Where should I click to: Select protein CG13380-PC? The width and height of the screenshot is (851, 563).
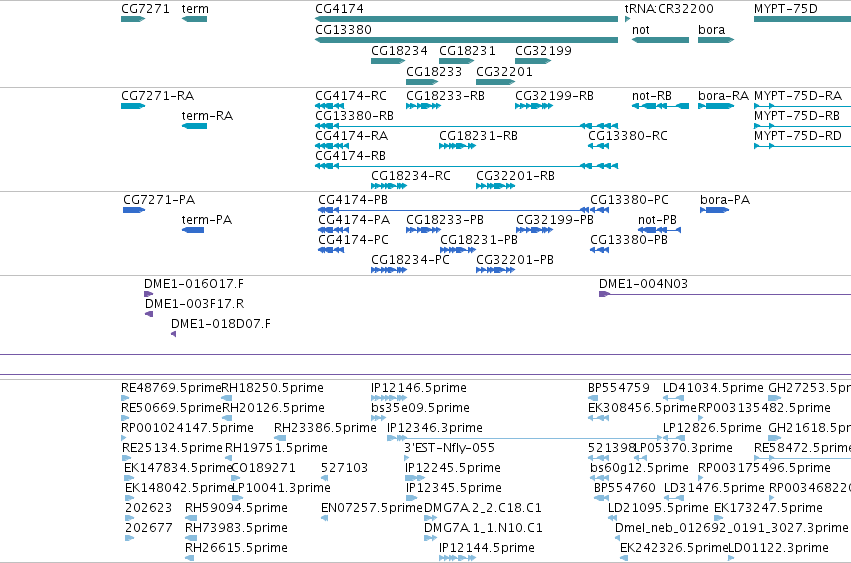click(599, 210)
